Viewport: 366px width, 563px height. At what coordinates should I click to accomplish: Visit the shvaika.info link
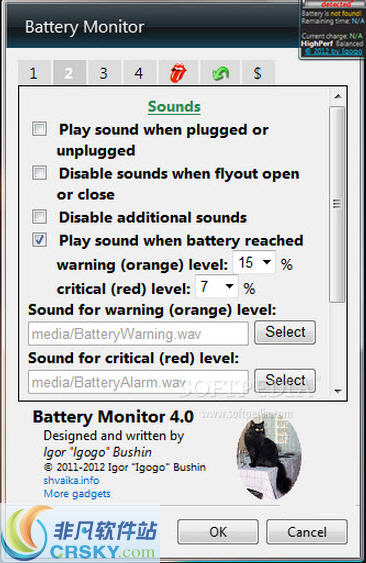pyautogui.click(x=71, y=480)
